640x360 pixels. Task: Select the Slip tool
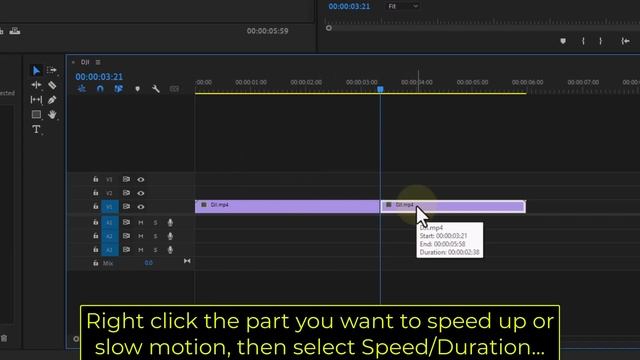(36, 100)
